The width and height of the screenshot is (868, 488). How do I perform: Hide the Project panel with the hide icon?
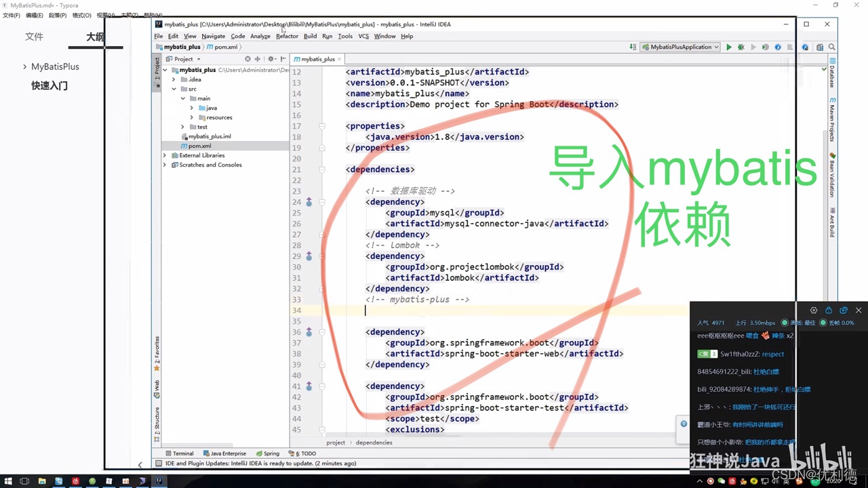click(283, 59)
